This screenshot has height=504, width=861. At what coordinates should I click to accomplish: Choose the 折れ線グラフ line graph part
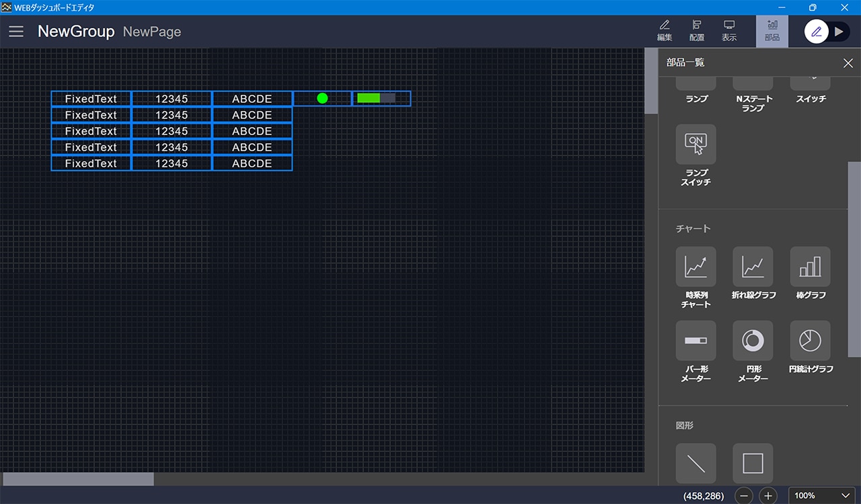[753, 267]
